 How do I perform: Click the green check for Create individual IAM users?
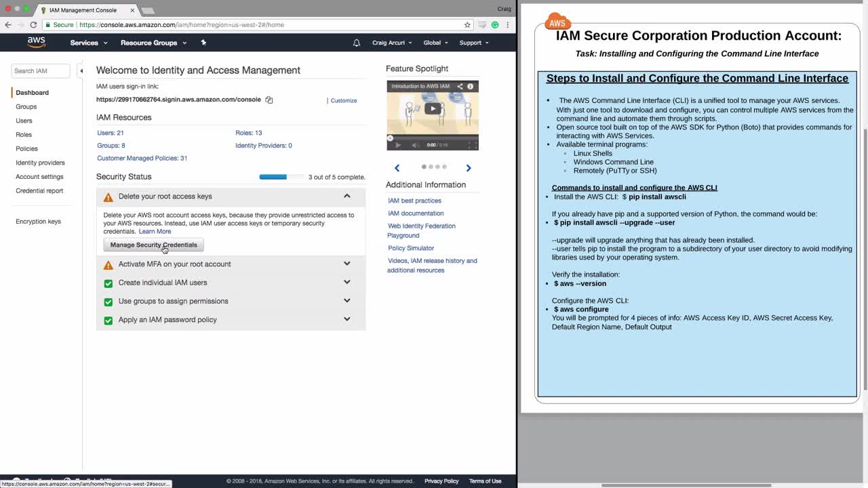point(108,283)
